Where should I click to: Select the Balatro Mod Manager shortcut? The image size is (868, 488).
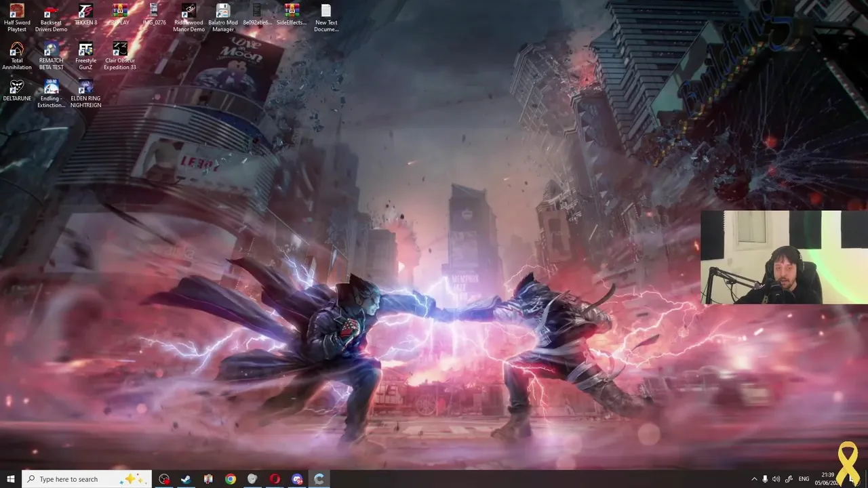(x=223, y=18)
